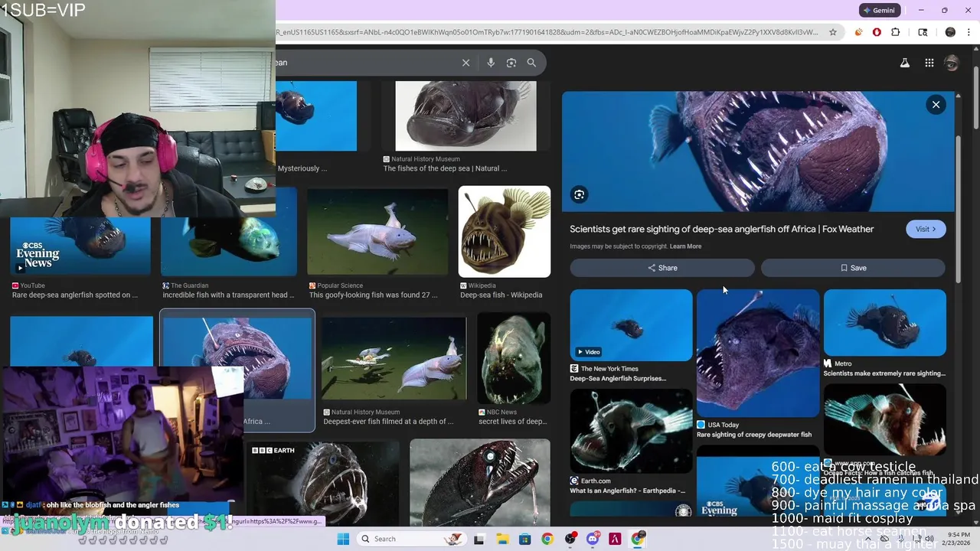Search by image with the Lens icon
This screenshot has width=980, height=551.
pos(511,63)
